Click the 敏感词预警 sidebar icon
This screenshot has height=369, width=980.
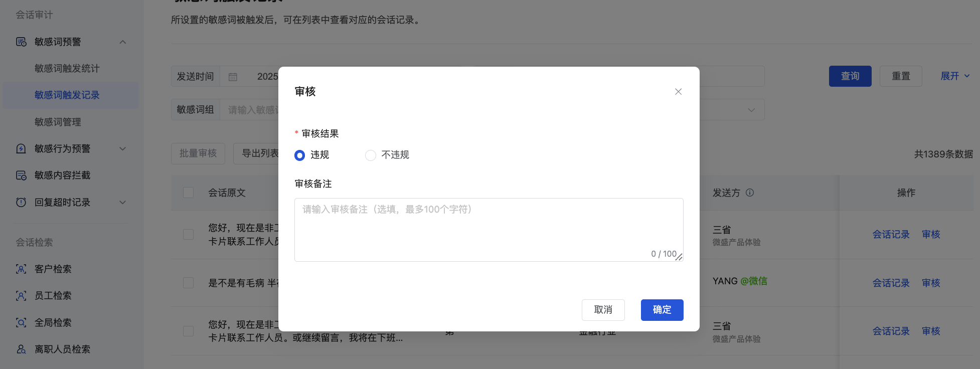coord(21,42)
